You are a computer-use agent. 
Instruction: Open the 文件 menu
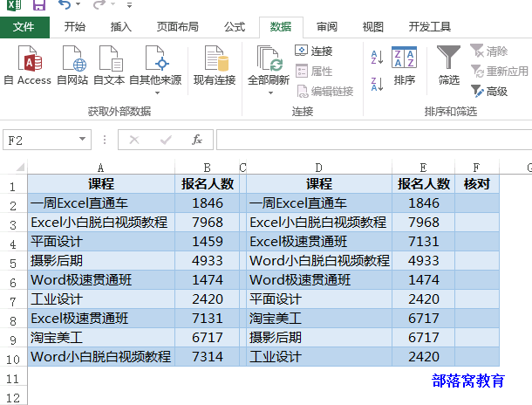pyautogui.click(x=24, y=27)
